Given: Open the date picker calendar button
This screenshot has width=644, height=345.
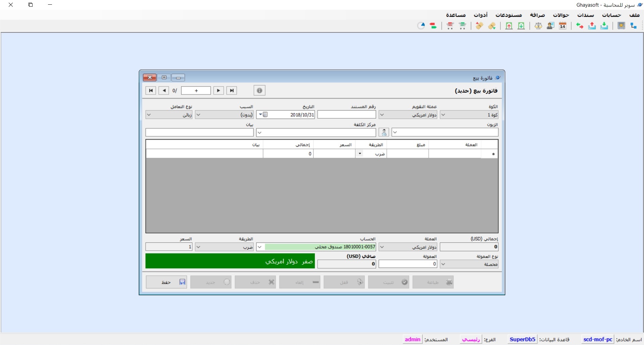Looking at the screenshot, I should (x=263, y=115).
